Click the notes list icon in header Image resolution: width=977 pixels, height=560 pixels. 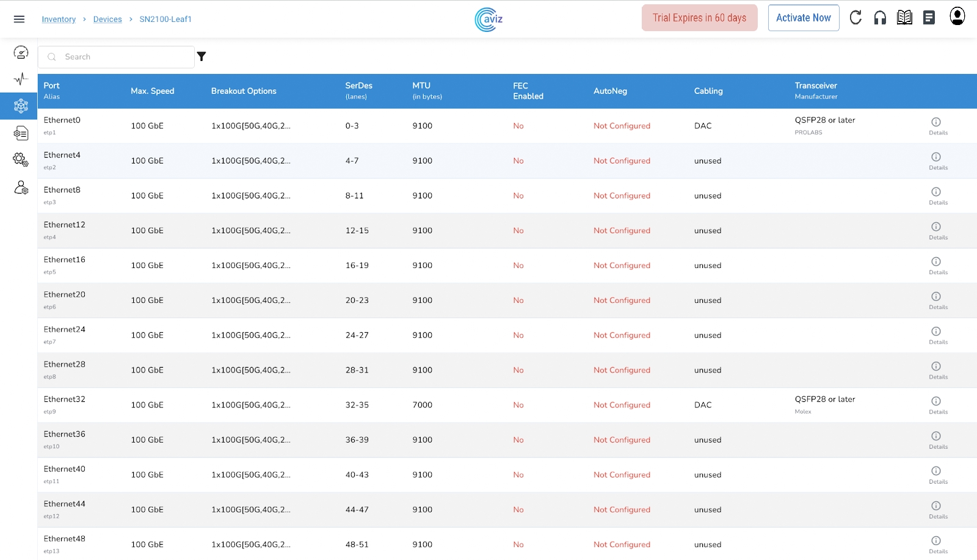point(929,18)
